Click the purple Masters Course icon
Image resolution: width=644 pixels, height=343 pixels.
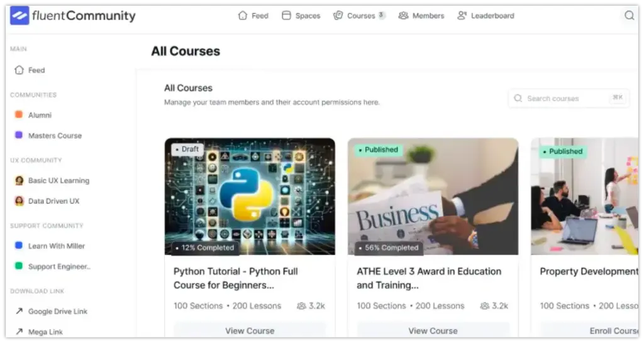click(19, 135)
